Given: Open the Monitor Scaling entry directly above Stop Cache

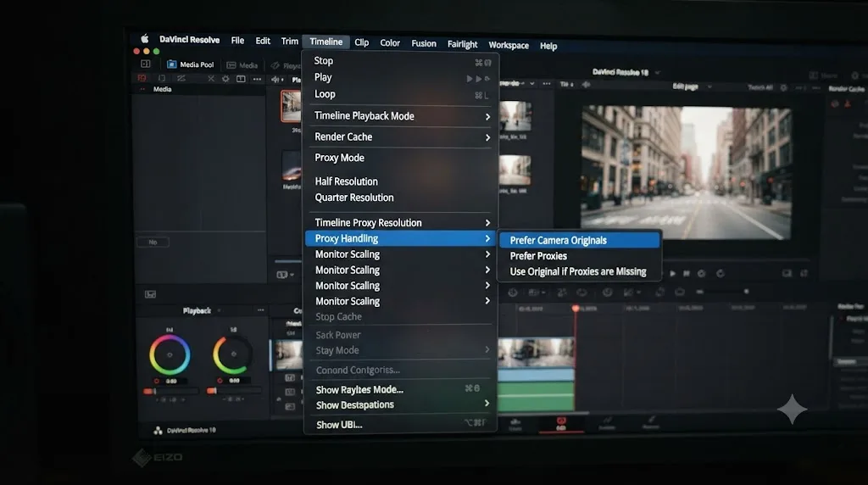Looking at the screenshot, I should coord(401,301).
